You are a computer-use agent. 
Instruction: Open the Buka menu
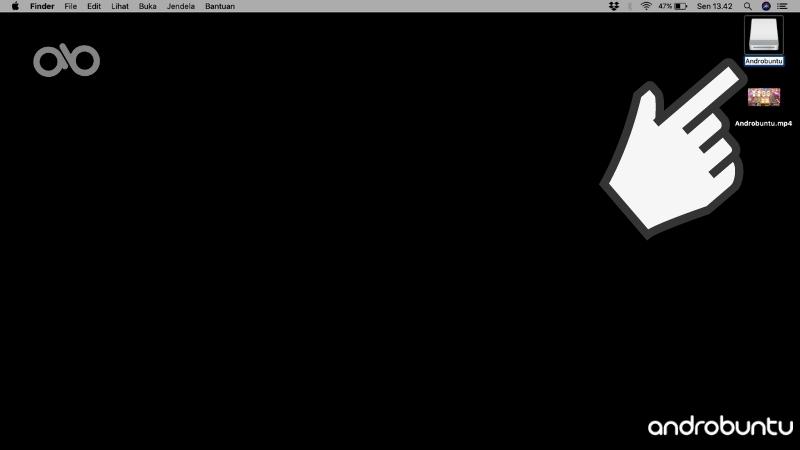pyautogui.click(x=147, y=6)
